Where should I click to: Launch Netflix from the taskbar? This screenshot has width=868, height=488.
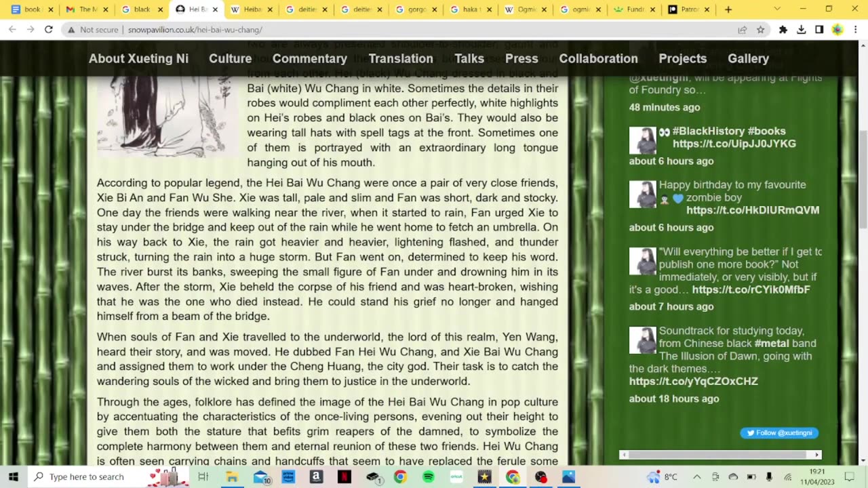coord(344,476)
